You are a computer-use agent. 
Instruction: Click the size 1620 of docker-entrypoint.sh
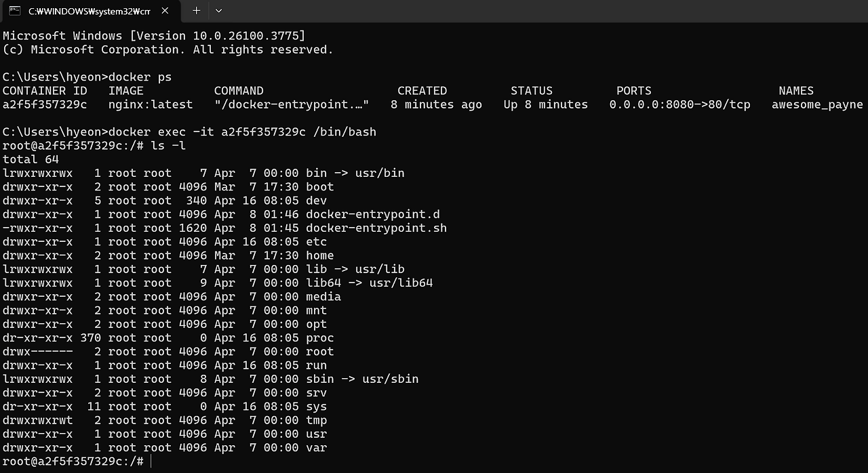point(193,228)
